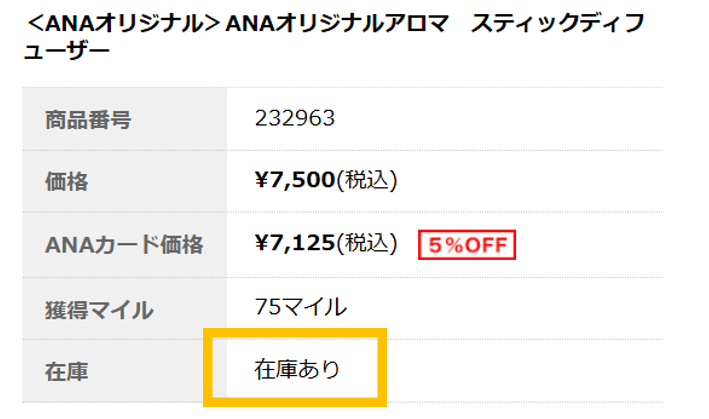The height and width of the screenshot is (419, 709).
Task: Select the ¥7,125 ANA card price
Action: point(295,243)
